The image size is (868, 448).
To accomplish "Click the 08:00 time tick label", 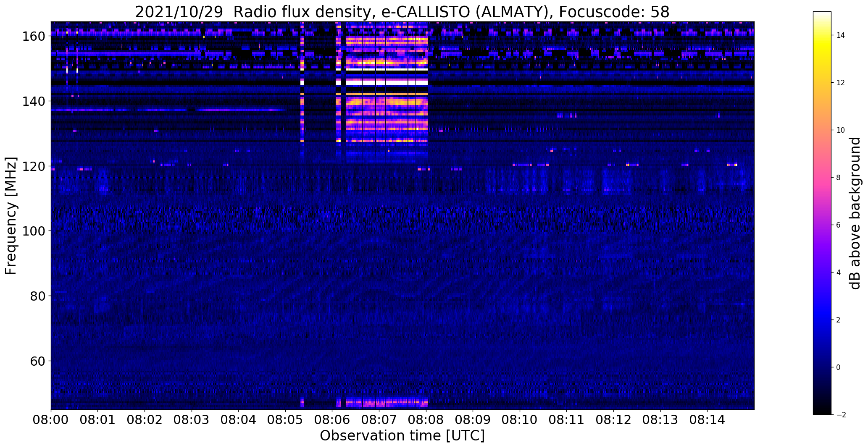I will [51, 420].
